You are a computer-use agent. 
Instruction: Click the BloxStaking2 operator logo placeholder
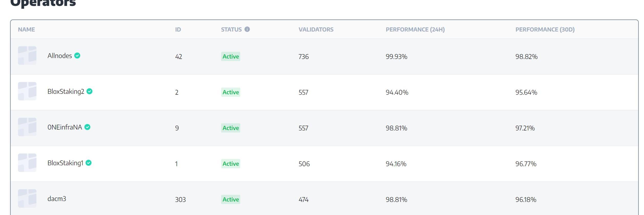pos(27,91)
